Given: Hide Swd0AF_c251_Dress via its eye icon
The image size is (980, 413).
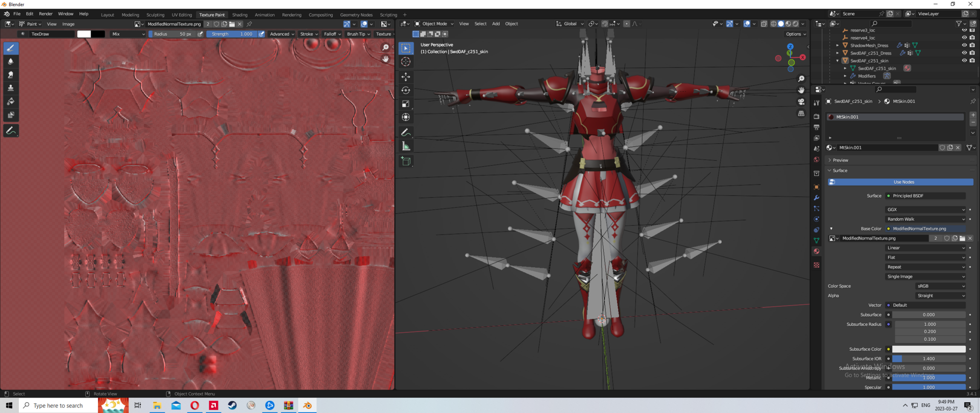Looking at the screenshot, I should click(964, 53).
